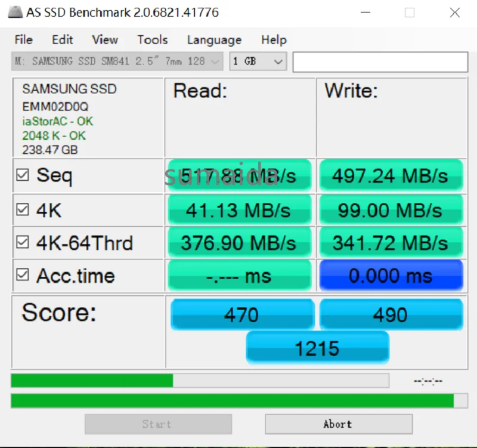Click the iaStorAC - OK driver status text
The image size is (477, 448).
coord(57,121)
